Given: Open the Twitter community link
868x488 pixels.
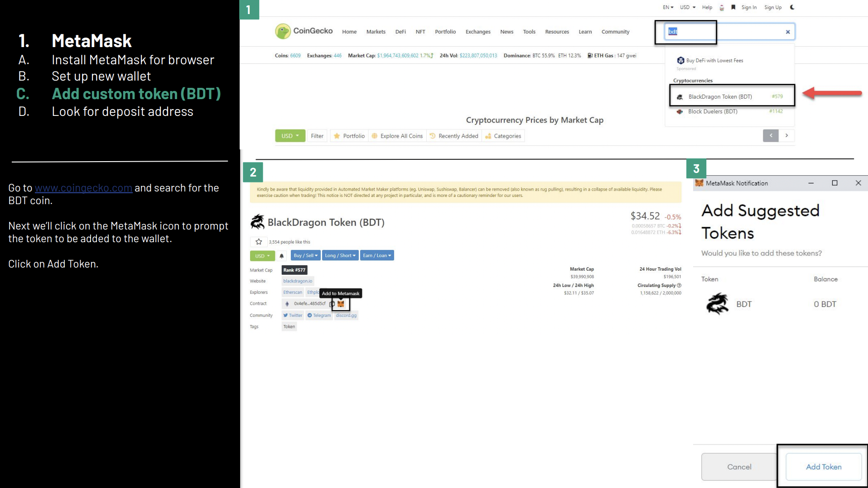Looking at the screenshot, I should coord(293,316).
